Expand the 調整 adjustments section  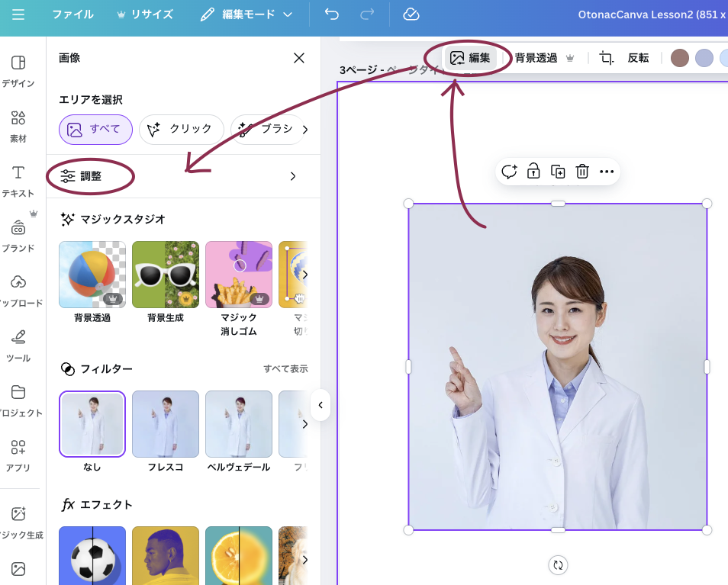coord(179,176)
